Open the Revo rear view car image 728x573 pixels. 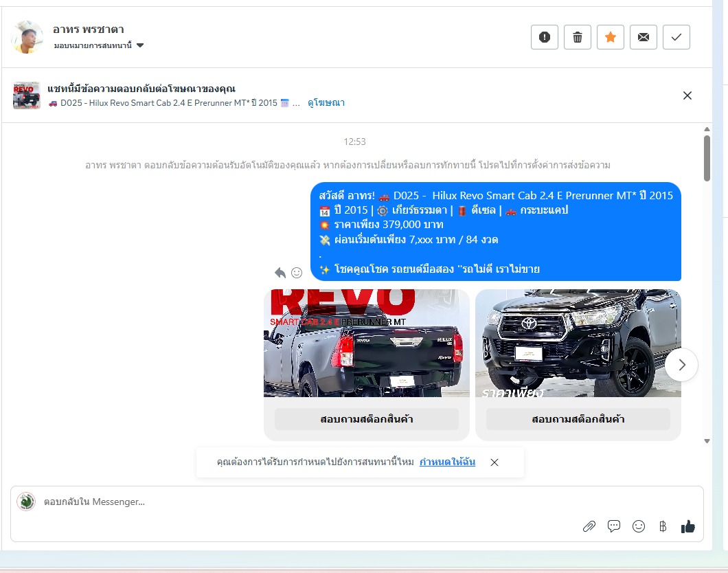(366, 343)
